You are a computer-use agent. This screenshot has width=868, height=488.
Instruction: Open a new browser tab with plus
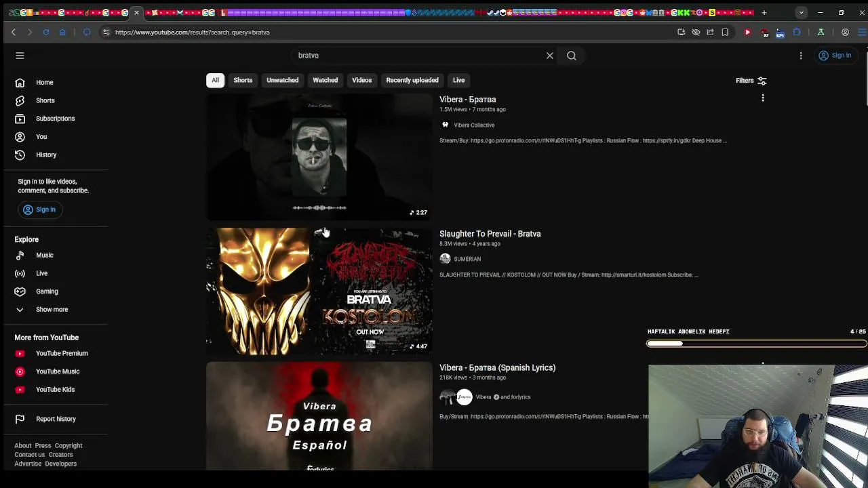(x=764, y=12)
